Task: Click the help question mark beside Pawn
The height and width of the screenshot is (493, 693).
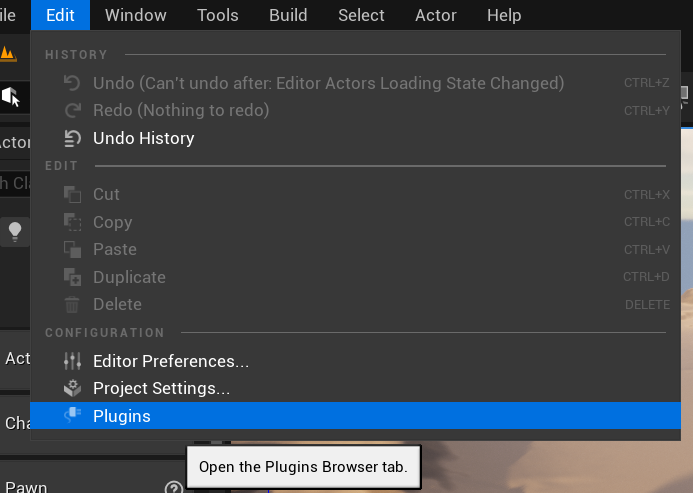Action: [174, 488]
